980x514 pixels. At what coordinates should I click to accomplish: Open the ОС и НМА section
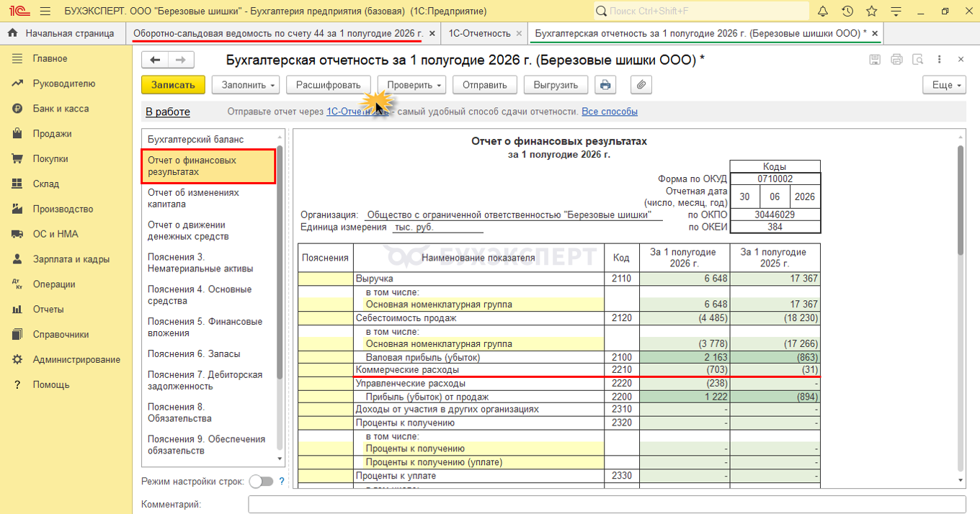click(x=55, y=234)
